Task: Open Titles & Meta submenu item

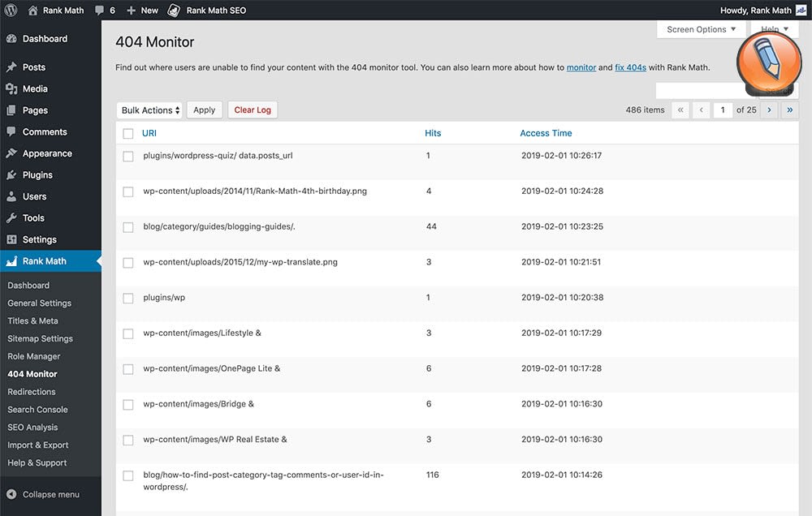Action: [32, 321]
